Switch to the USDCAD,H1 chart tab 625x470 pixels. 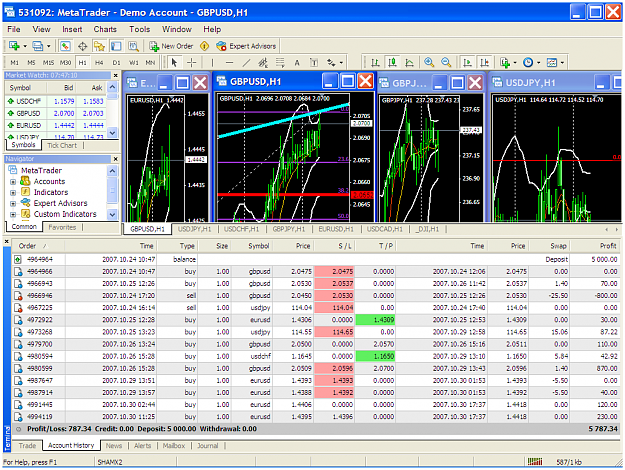pos(385,229)
